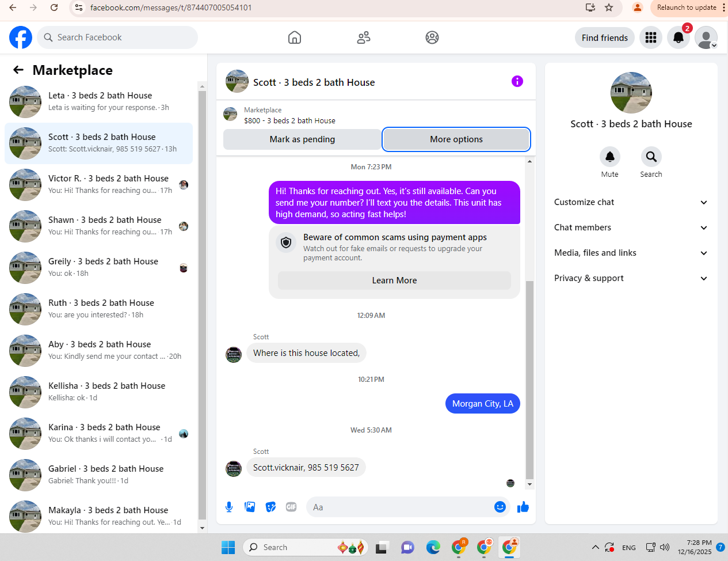Open the Teams chat taskbar icon
Viewport: 728px width, 561px height.
click(407, 547)
